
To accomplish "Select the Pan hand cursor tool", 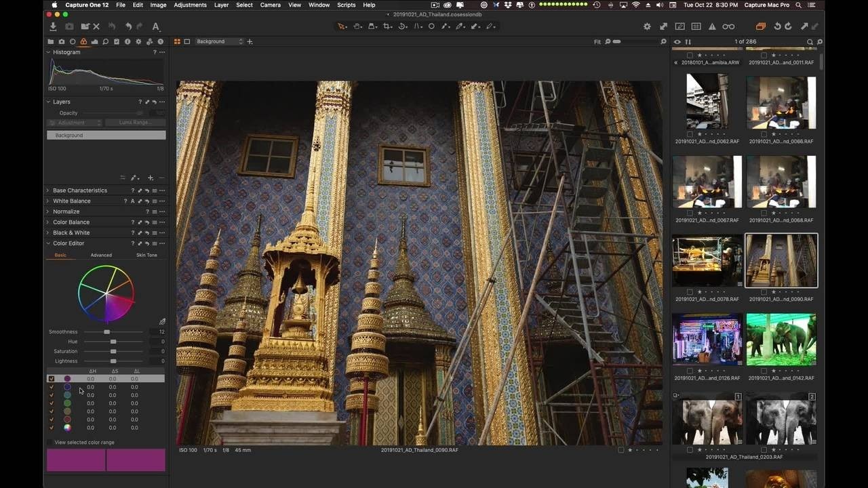I will coord(357,26).
